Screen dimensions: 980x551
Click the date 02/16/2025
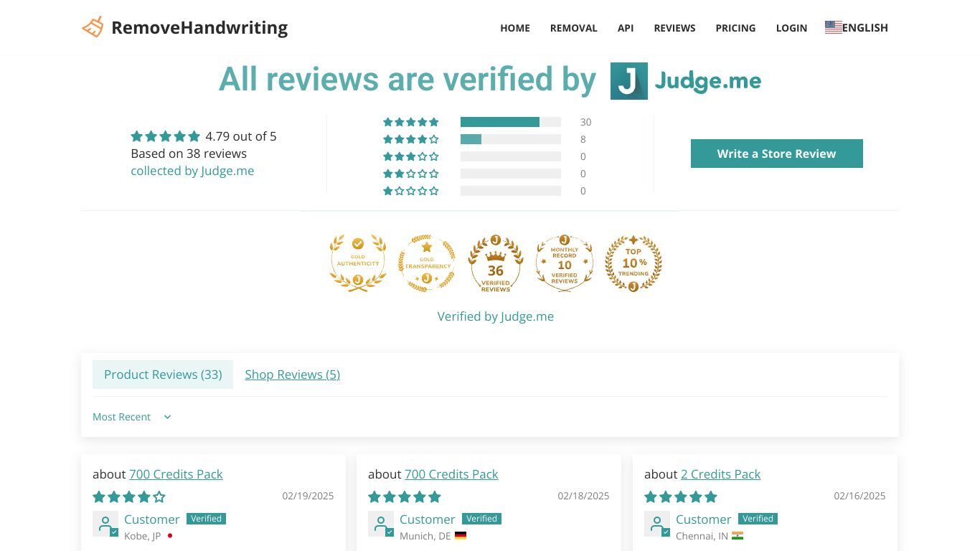[x=859, y=496]
